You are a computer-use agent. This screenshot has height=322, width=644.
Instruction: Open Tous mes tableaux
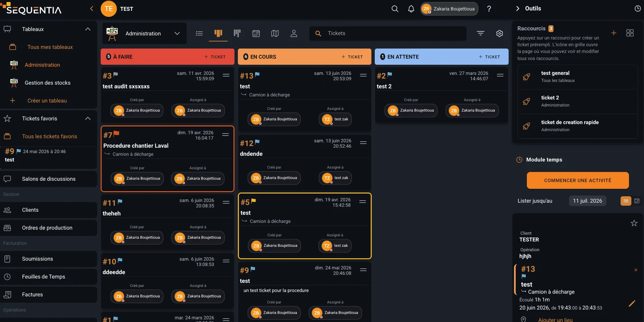pyautogui.click(x=50, y=47)
